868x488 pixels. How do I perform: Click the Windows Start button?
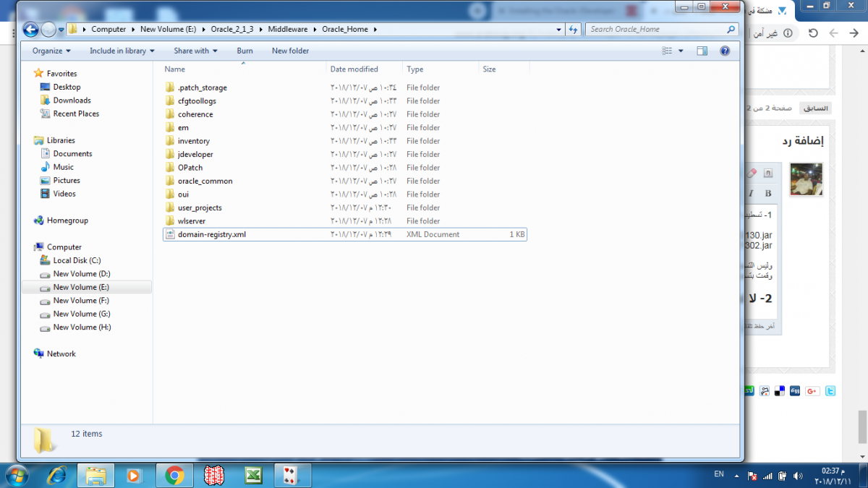point(16,475)
